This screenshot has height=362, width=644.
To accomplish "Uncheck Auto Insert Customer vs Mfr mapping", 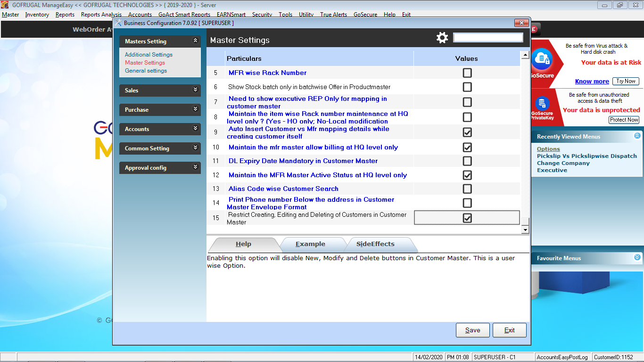I will pos(467,132).
